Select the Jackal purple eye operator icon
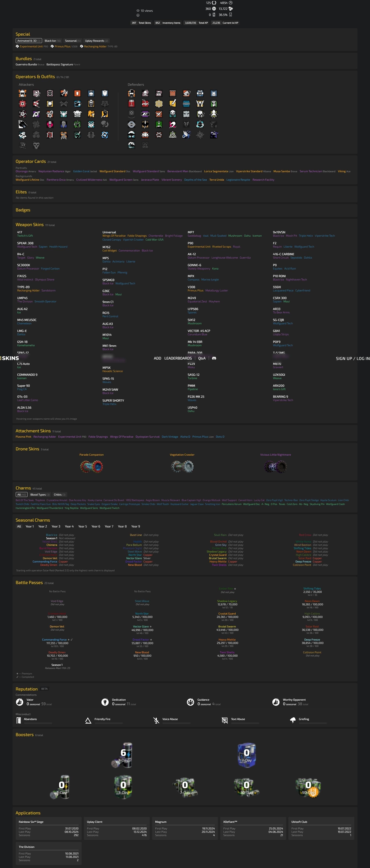370x868 pixels. click(36, 114)
